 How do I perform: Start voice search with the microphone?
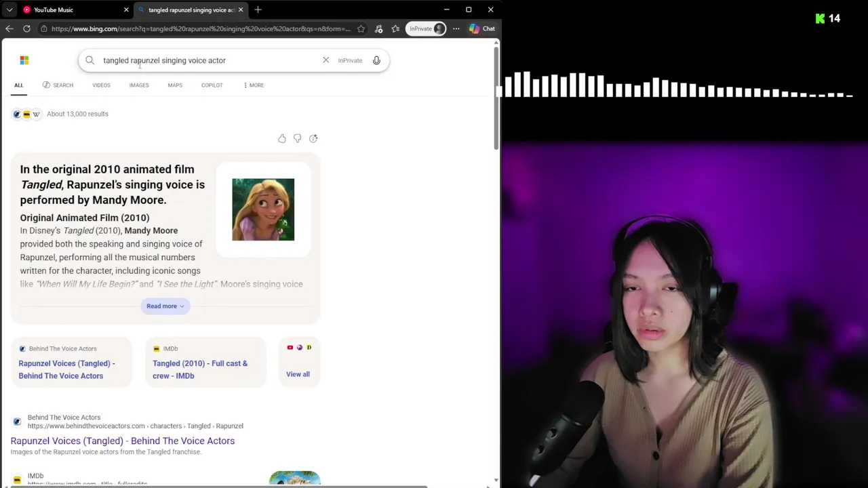(x=376, y=60)
